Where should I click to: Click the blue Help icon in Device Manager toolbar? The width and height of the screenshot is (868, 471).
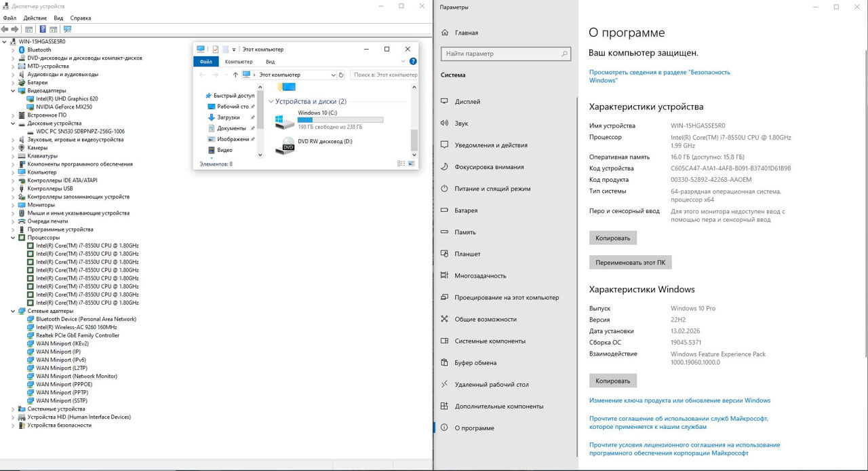pos(43,29)
